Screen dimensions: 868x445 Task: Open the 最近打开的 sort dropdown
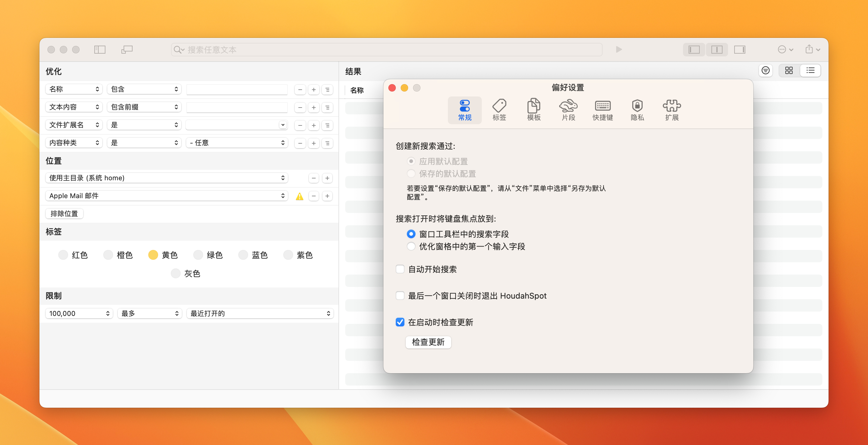260,314
